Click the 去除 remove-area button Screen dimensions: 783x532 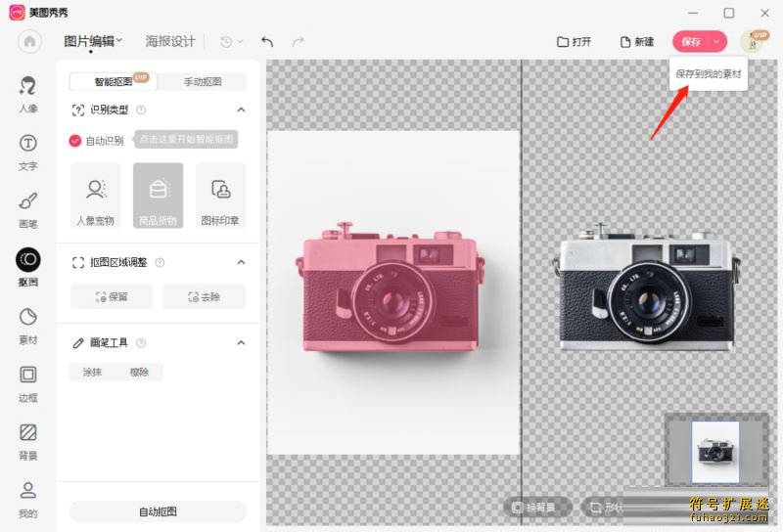[204, 296]
